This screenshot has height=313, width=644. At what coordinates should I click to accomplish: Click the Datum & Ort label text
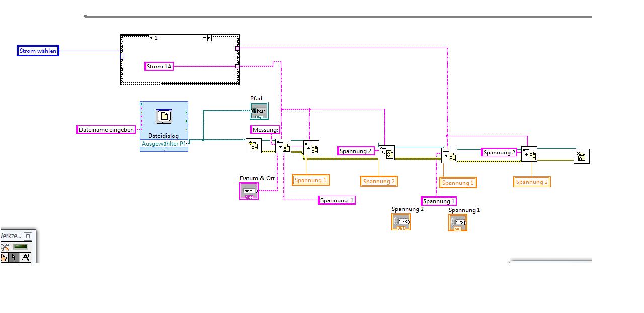(x=257, y=178)
